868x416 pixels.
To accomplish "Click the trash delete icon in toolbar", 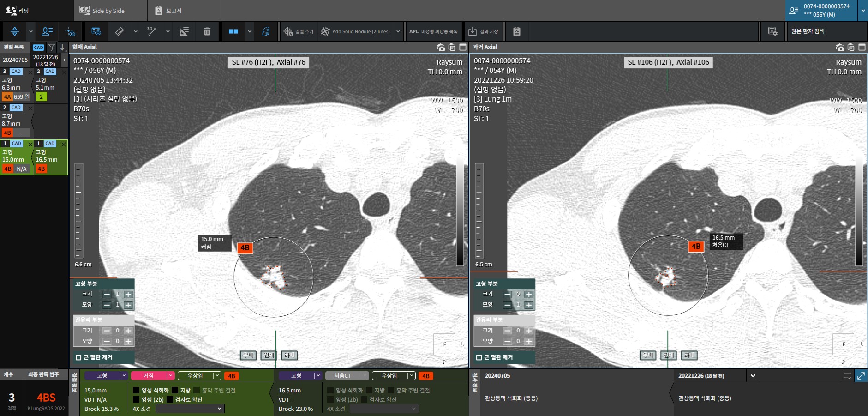I will click(207, 31).
